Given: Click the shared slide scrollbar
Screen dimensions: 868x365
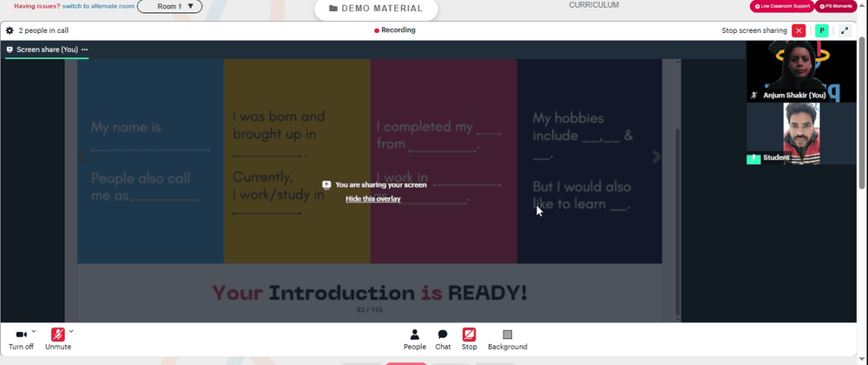Looking at the screenshot, I should tap(677, 222).
